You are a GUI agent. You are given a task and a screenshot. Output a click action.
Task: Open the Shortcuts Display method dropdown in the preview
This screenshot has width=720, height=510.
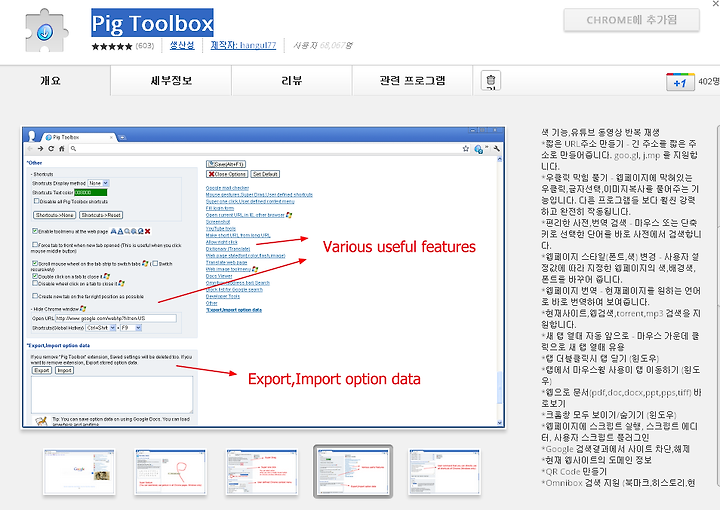(98, 183)
